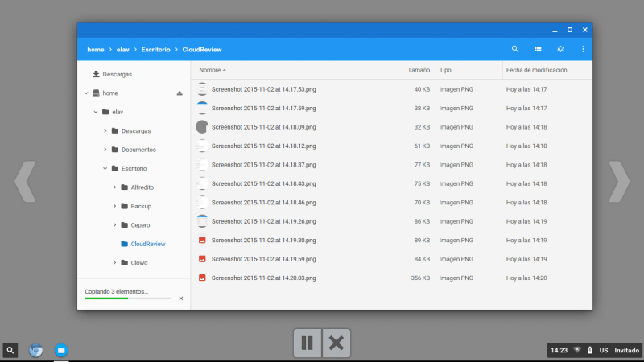Click the US keyboard layout indicator
This screenshot has width=644, height=362.
tap(603, 350)
